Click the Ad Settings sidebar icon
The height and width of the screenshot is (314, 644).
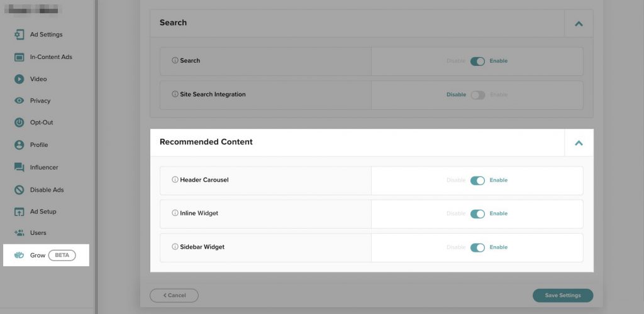point(19,35)
